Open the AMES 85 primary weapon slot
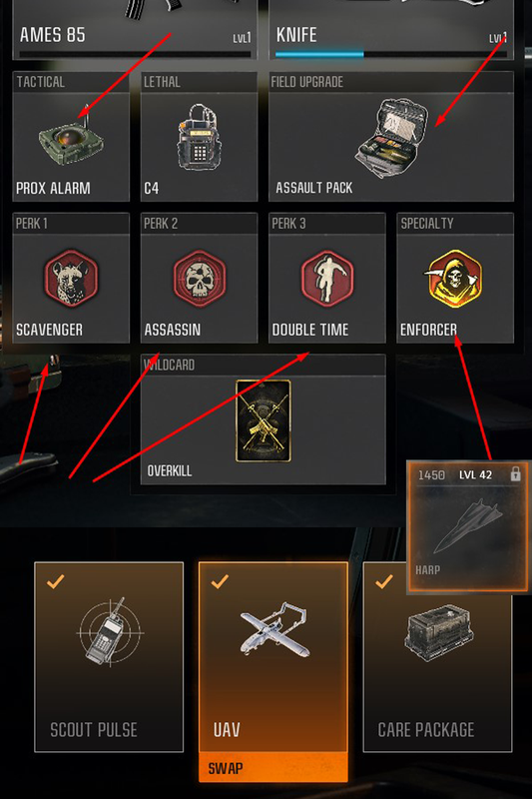 pos(135,30)
